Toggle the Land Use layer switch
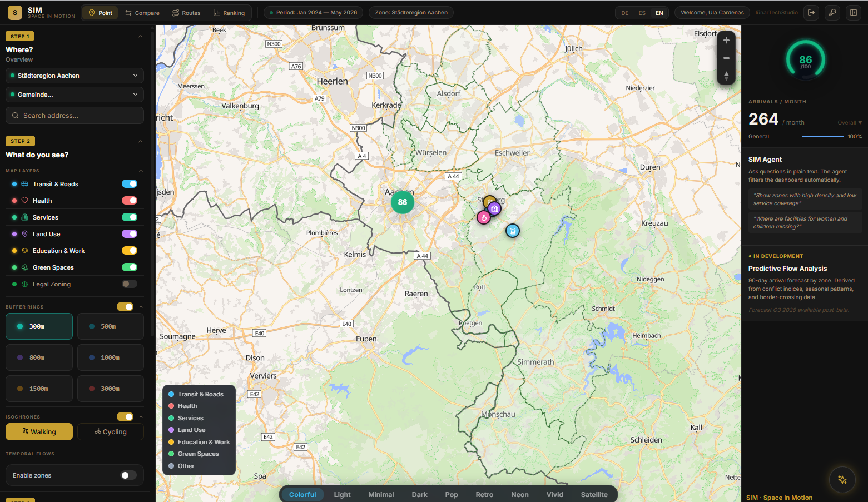Screen dimensions: 868x502 (130, 234)
